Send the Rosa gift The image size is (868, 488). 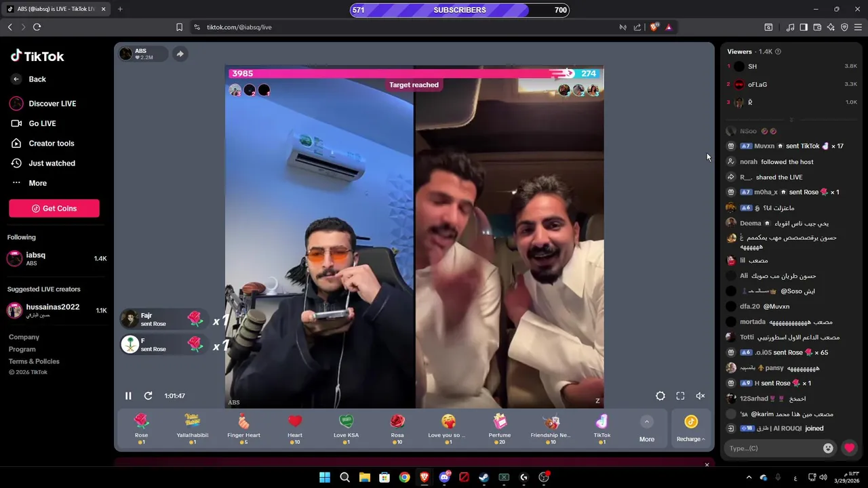pos(397,429)
